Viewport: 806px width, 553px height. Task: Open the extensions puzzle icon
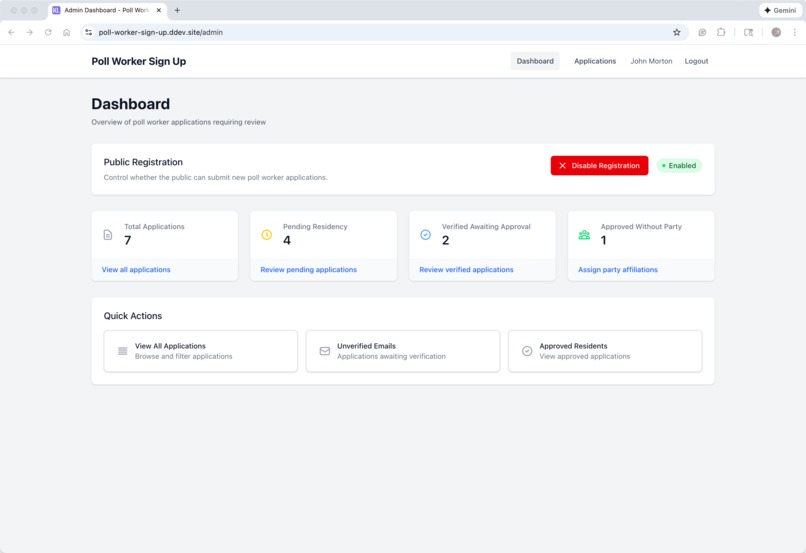click(x=721, y=32)
